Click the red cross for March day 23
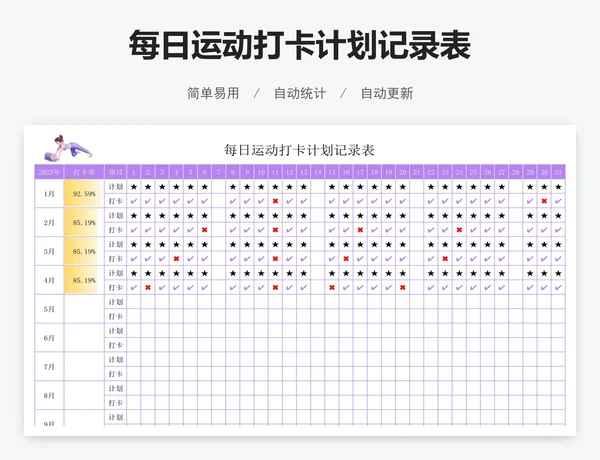Image resolution: width=600 pixels, height=460 pixels. (x=445, y=259)
